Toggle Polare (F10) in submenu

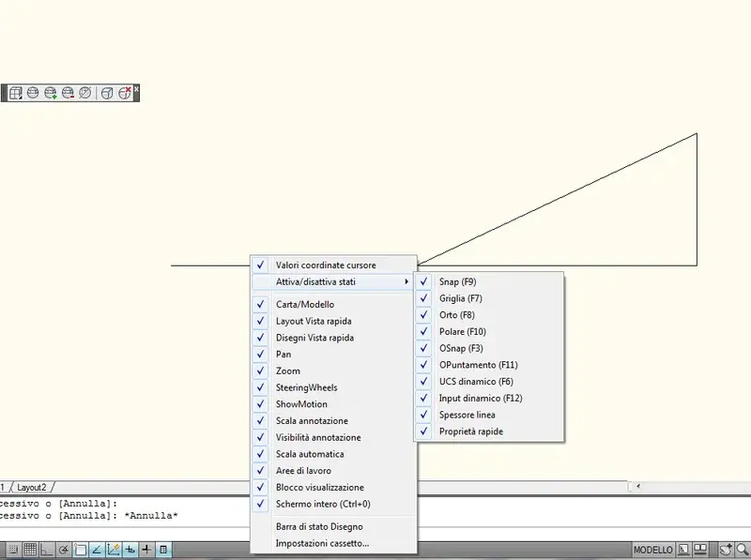pos(489,331)
